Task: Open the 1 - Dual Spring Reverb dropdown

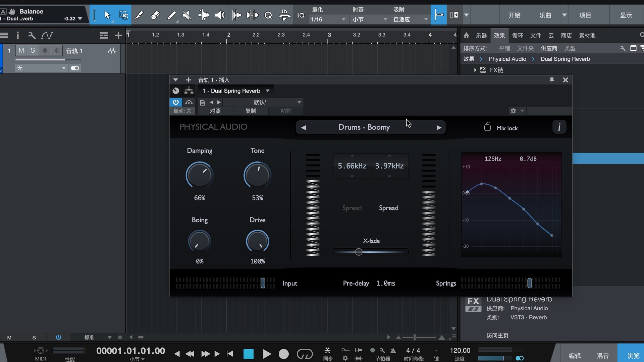Action: tap(236, 91)
